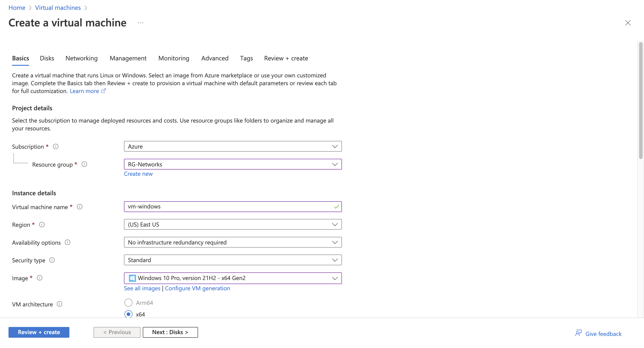
Task: Select the Arm64 architecture radio button
Action: (128, 303)
